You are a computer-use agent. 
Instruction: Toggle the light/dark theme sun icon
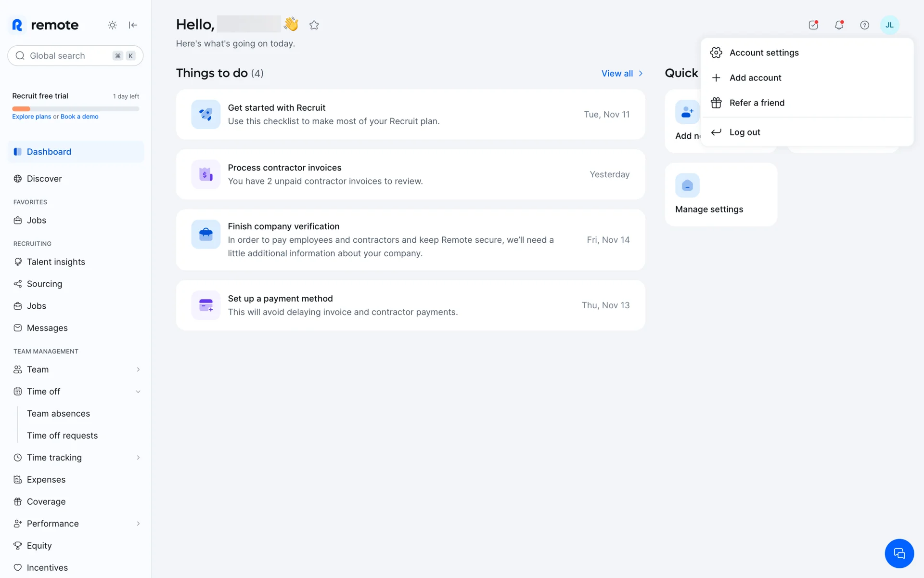(x=112, y=25)
